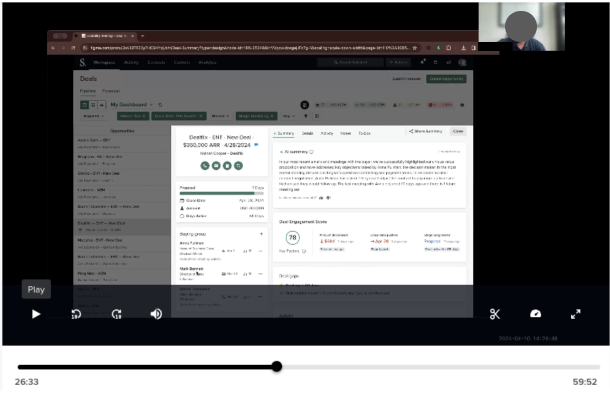610x396 pixels.
Task: Open Contacts in the top navigation
Action: point(156,62)
